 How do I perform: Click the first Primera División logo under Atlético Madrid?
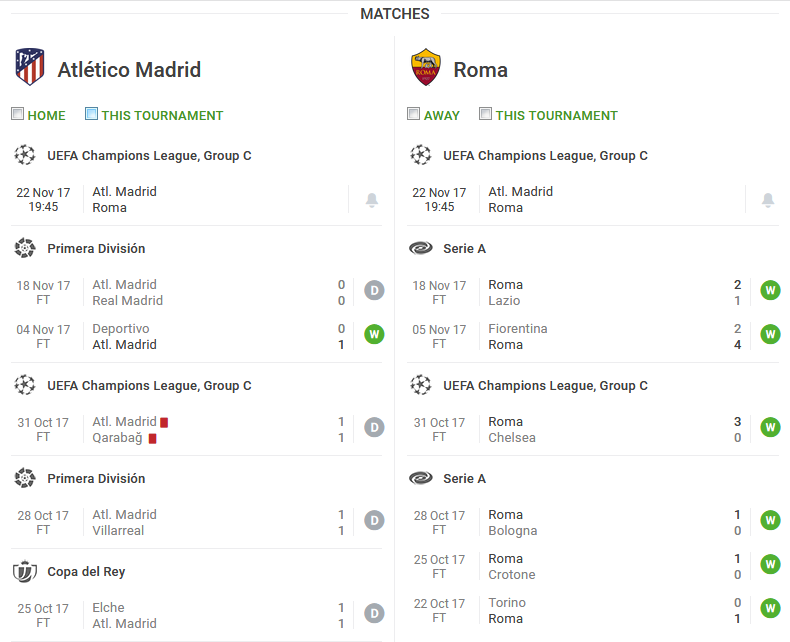pyautogui.click(x=25, y=248)
